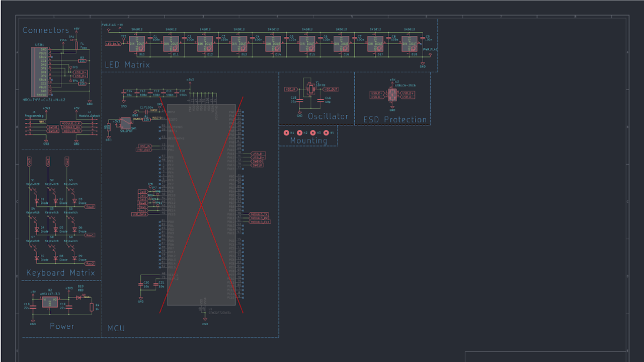Image resolution: width=644 pixels, height=362 pixels.
Task: Click the "LED Matrix" section title text
Action: point(127,64)
